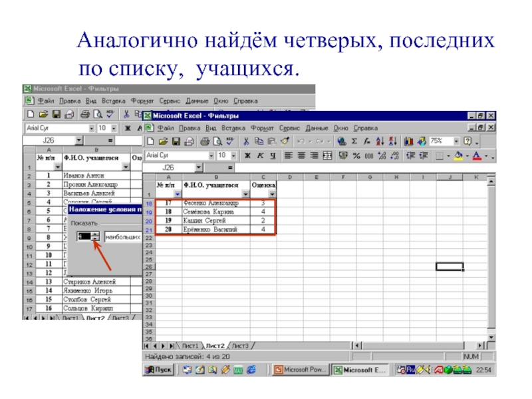The height and width of the screenshot is (399, 532).
Task: Toggle Bold Ж in background Excel window
Action: (128, 128)
